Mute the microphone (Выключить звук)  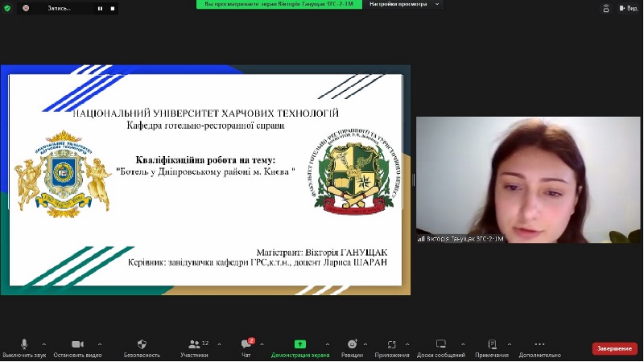[24, 348]
